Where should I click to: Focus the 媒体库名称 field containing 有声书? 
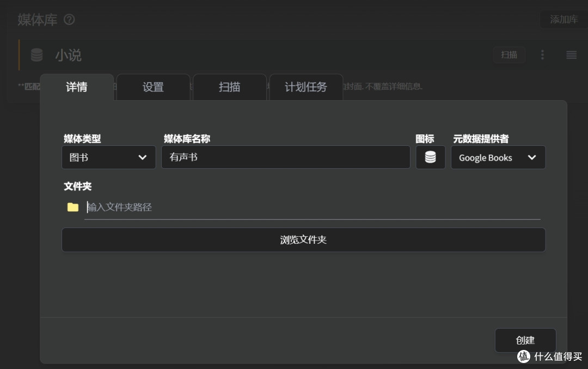tap(286, 157)
